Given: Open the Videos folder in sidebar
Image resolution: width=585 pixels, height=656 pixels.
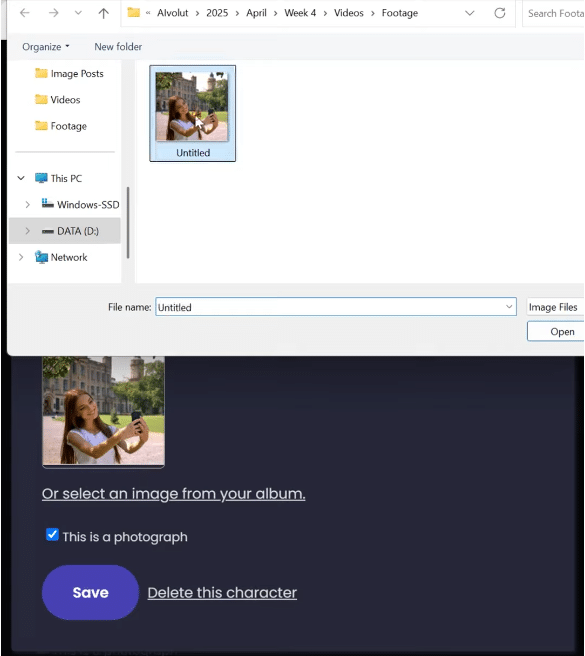Looking at the screenshot, I should coord(58,100).
